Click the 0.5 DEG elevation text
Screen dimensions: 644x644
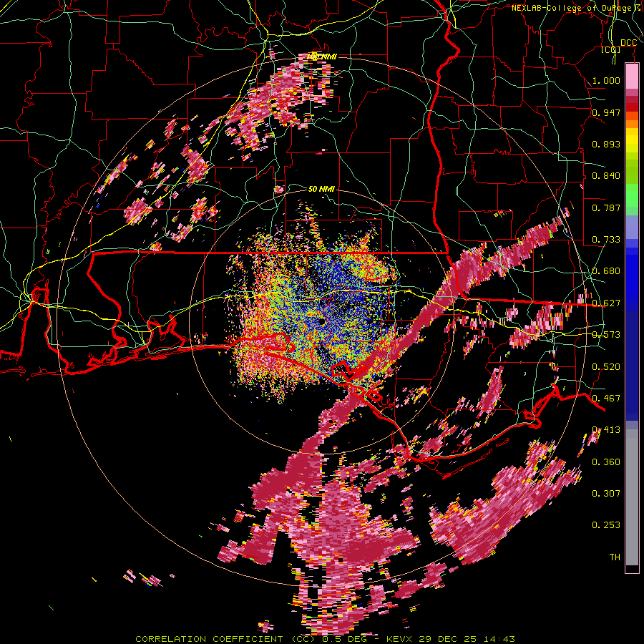(x=343, y=639)
